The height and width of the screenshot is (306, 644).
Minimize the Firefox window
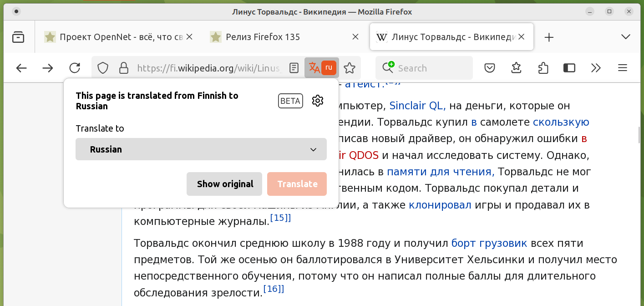[x=590, y=11]
